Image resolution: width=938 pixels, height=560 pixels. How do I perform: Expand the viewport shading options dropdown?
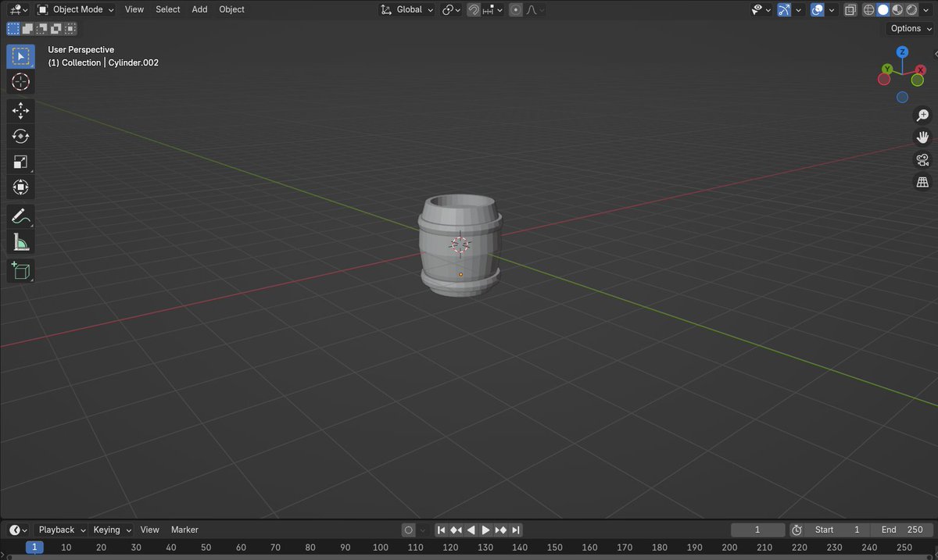[x=926, y=10]
